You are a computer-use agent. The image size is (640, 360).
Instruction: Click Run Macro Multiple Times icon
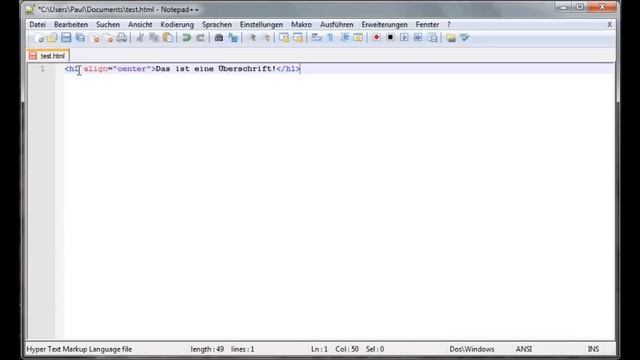click(x=418, y=38)
